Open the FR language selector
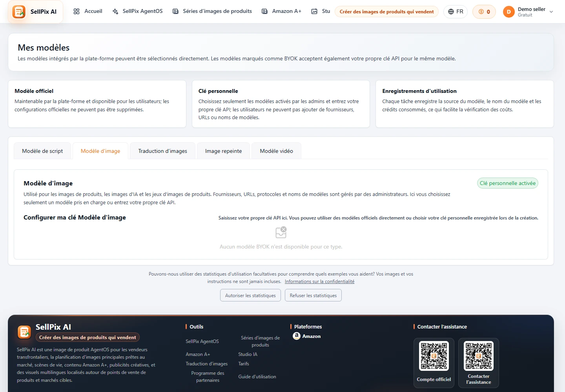The image size is (565, 392). click(456, 12)
